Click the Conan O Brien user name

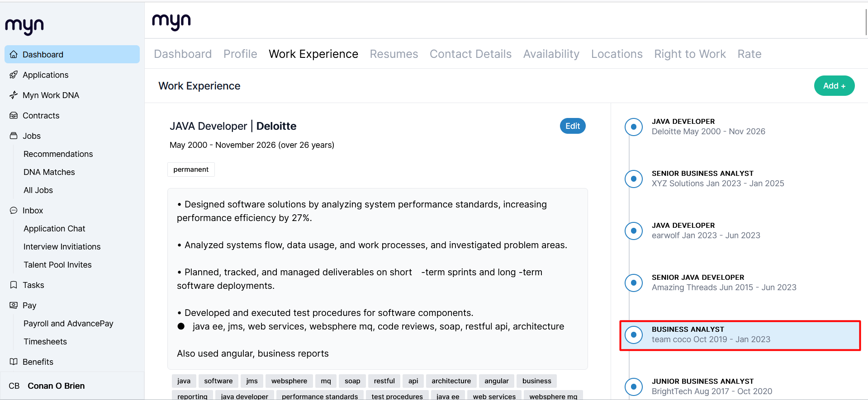(x=56, y=386)
